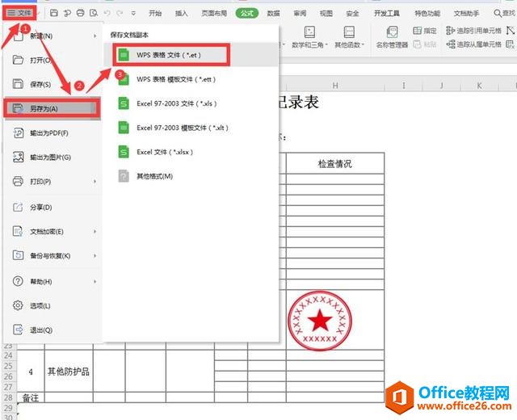Choose 打开(O) in the file menu
Viewport: 517px width, 420px height.
click(52, 60)
